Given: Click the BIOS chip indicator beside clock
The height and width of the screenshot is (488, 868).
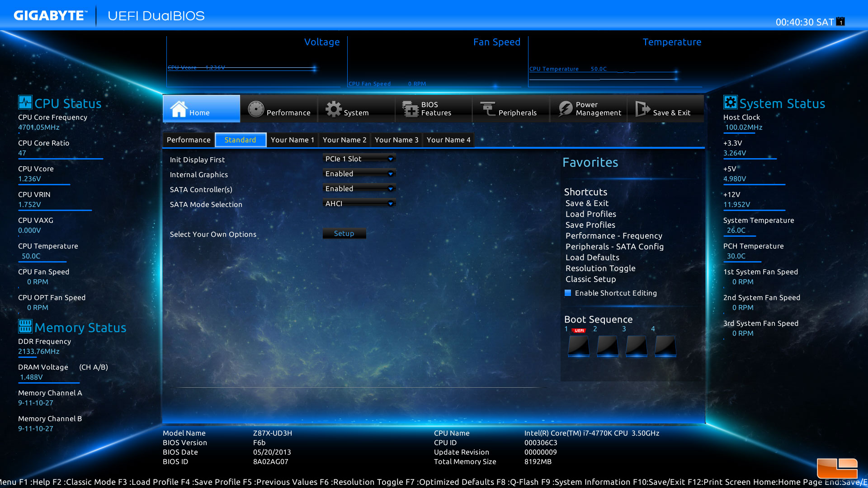Looking at the screenshot, I should click(x=840, y=22).
